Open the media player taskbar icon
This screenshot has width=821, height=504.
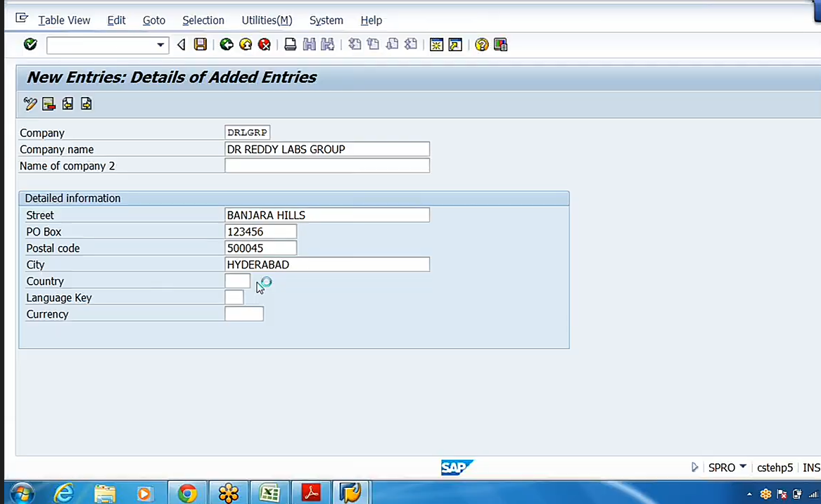tap(144, 493)
